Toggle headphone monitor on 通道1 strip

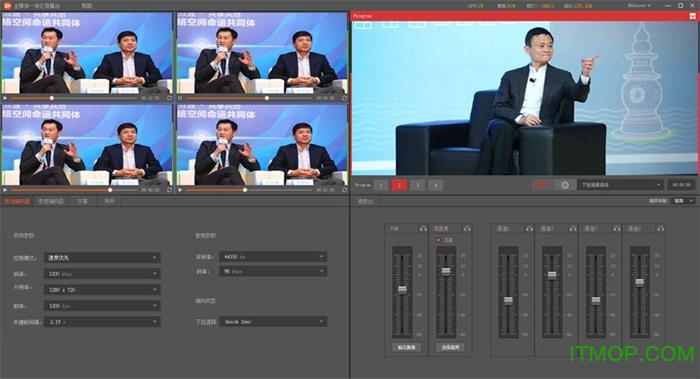529,229
